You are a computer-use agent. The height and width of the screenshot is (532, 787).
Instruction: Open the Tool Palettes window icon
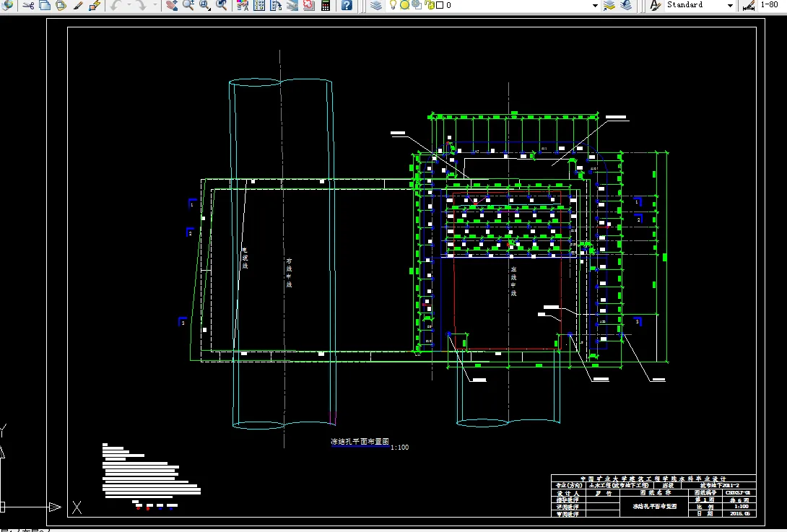pyautogui.click(x=276, y=5)
